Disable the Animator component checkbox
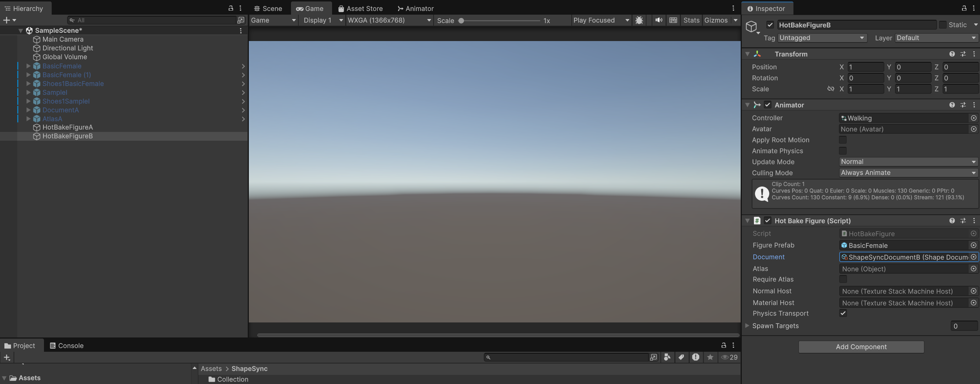The image size is (980, 384). [x=768, y=105]
